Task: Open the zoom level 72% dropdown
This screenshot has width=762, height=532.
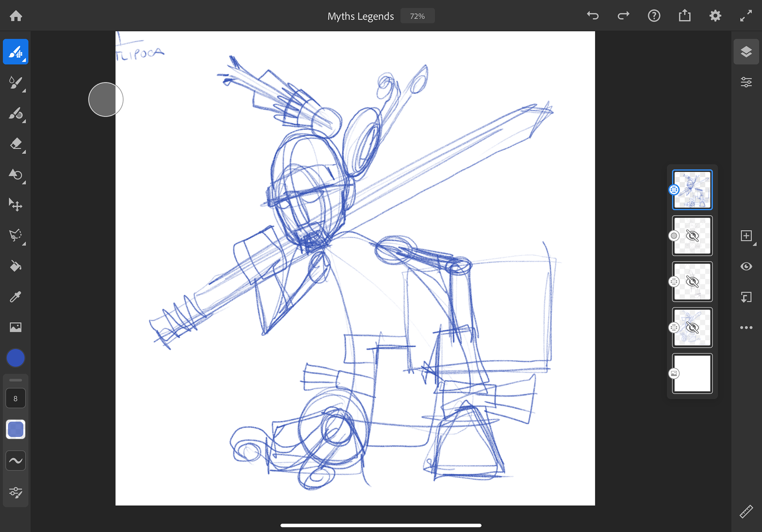Action: click(417, 16)
